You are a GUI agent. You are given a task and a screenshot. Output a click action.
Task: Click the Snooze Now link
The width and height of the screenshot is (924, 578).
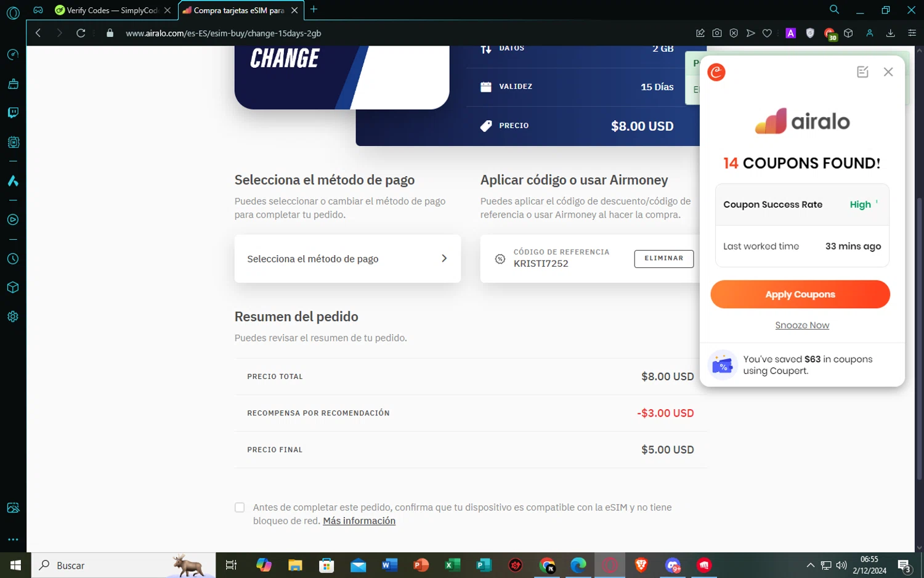coord(802,325)
